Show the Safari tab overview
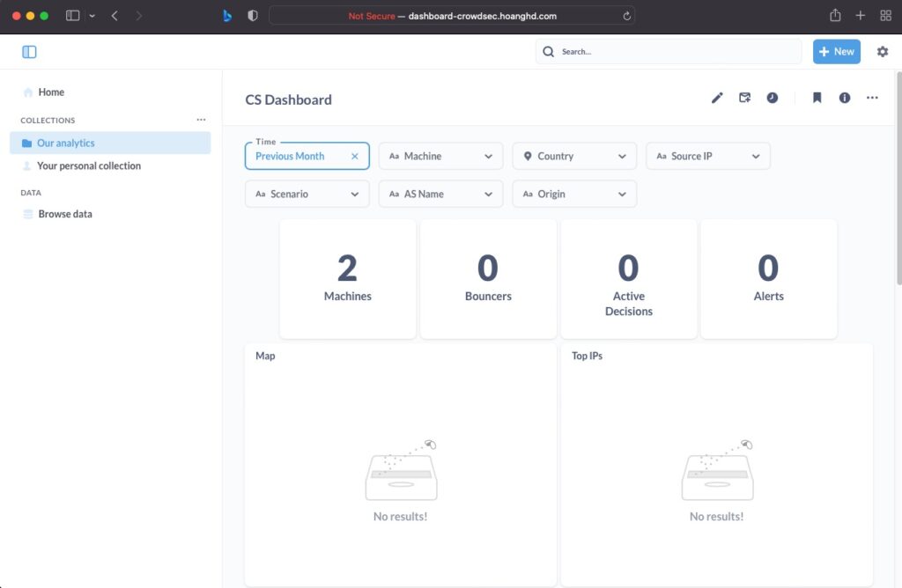The image size is (902, 588). pos(886,16)
